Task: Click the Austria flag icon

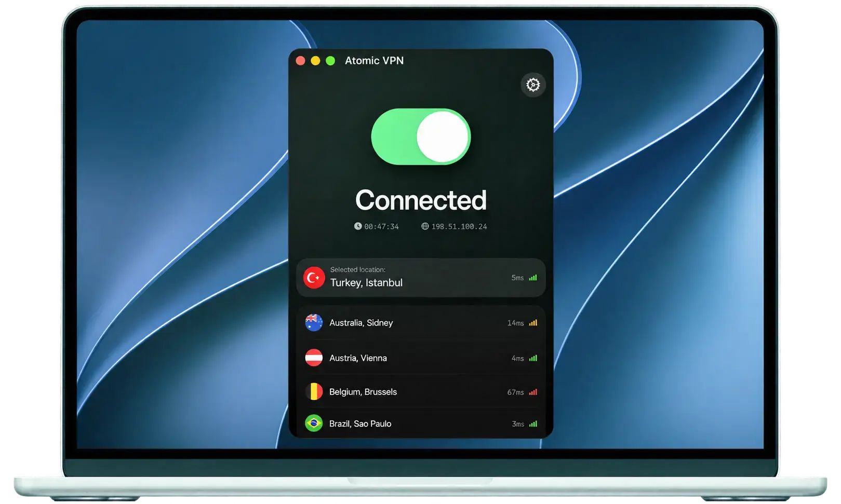Action: pos(314,358)
